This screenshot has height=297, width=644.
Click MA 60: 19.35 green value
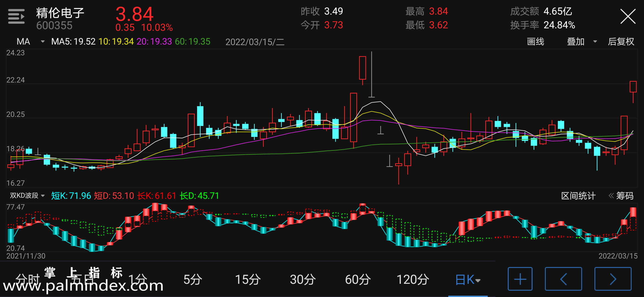click(x=192, y=42)
